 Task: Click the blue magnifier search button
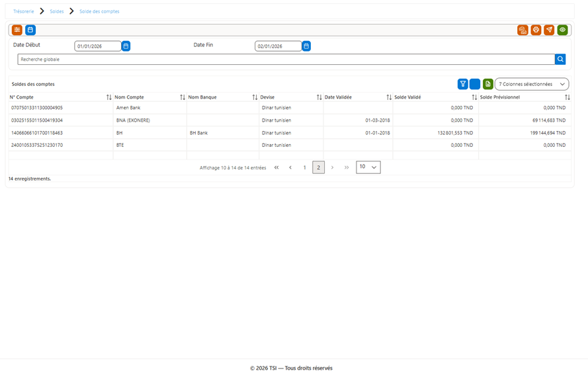tap(560, 60)
